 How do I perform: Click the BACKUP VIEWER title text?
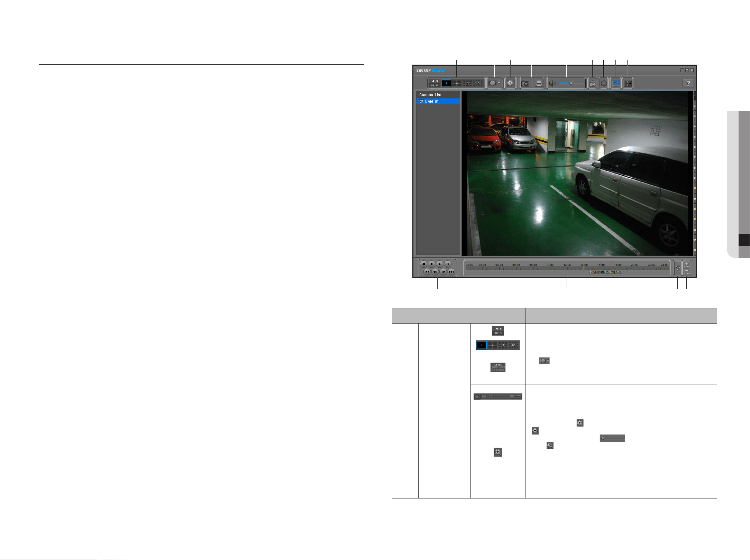coord(431,71)
